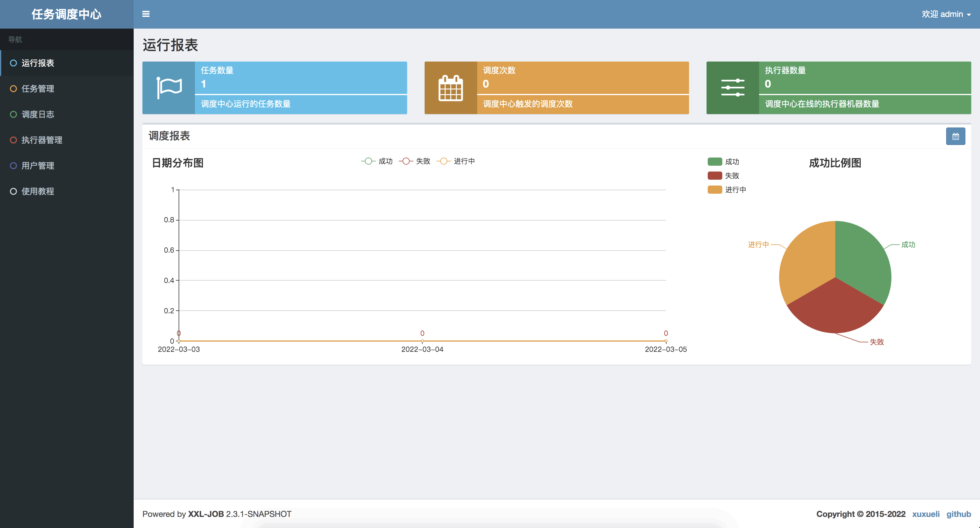Viewport: 980px width, 528px height.
Task: Open 调度日志 in the sidebar
Action: tap(38, 115)
